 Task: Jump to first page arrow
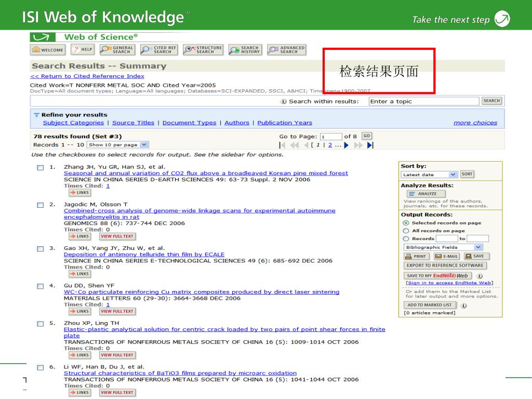tap(282, 145)
